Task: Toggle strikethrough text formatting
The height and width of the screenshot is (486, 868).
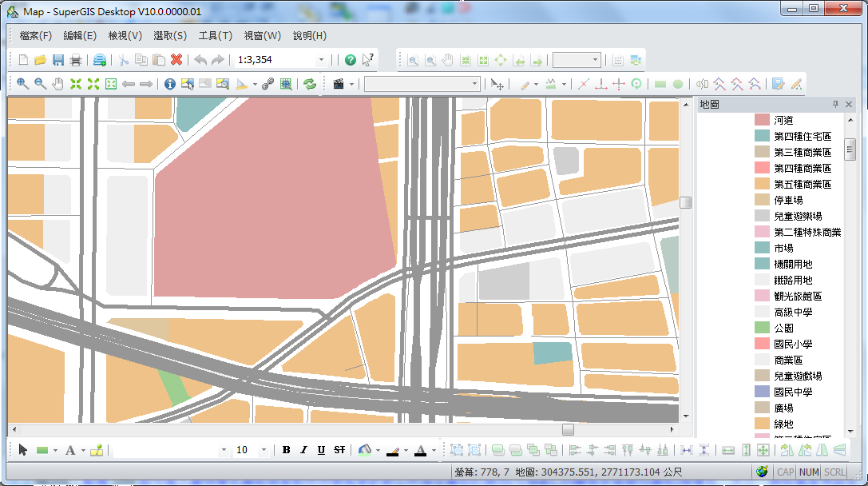Action: point(339,450)
